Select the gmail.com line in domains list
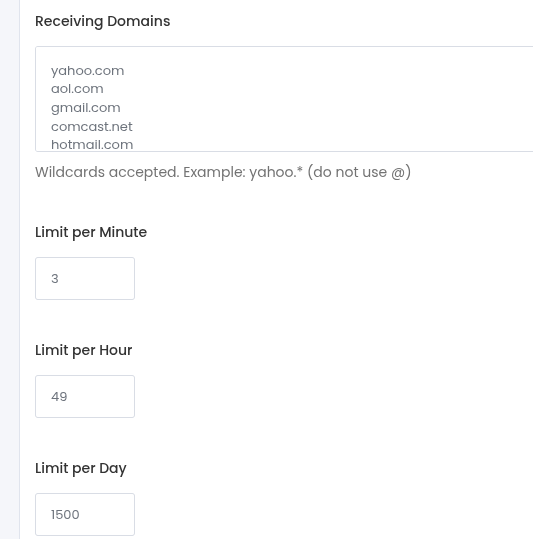 coord(86,108)
